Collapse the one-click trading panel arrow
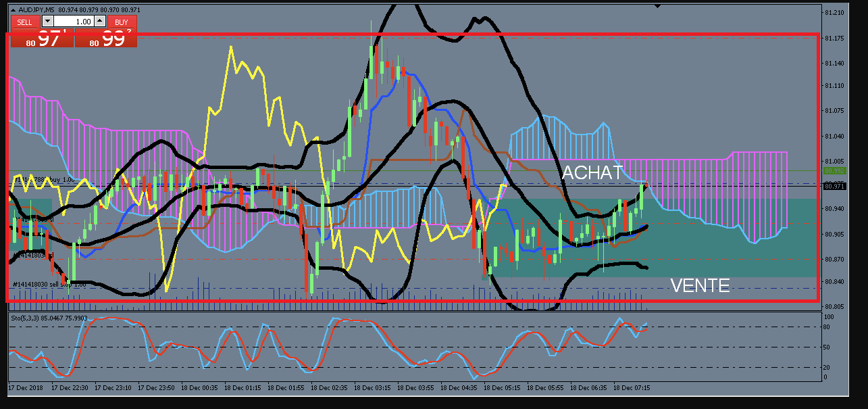 tap(15, 9)
